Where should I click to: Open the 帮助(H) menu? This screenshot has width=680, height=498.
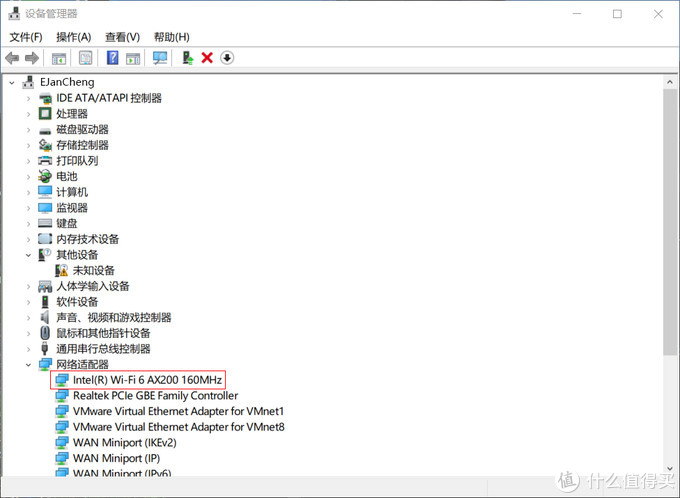pyautogui.click(x=172, y=37)
